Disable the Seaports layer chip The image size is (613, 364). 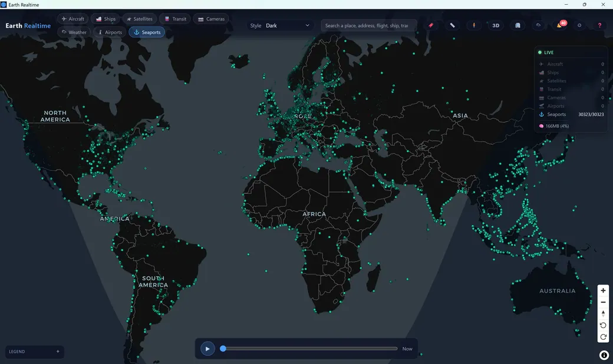pos(147,32)
